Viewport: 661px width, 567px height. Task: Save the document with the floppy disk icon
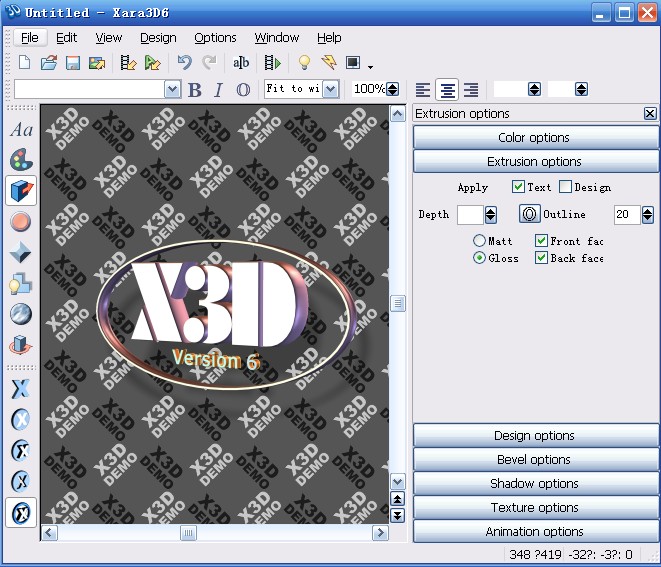pos(73,63)
